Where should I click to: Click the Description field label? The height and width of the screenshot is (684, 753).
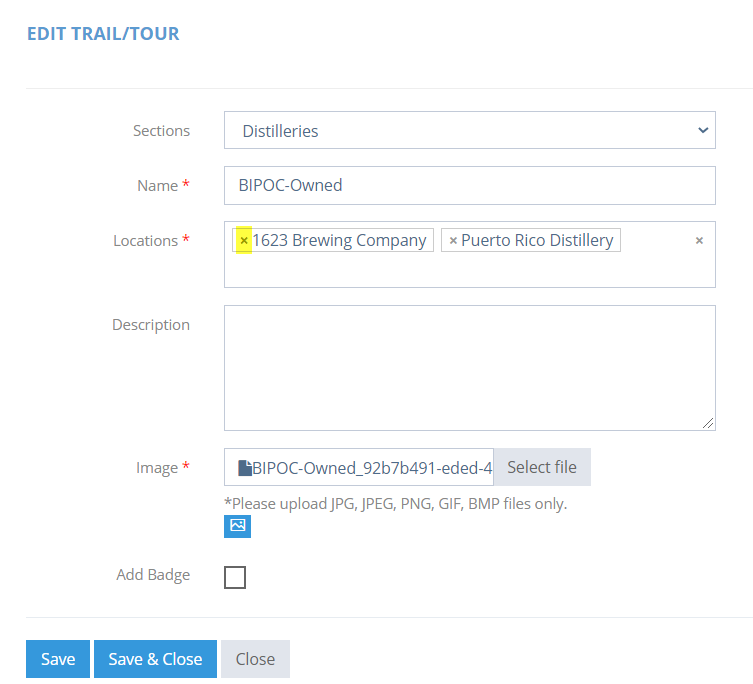click(151, 325)
